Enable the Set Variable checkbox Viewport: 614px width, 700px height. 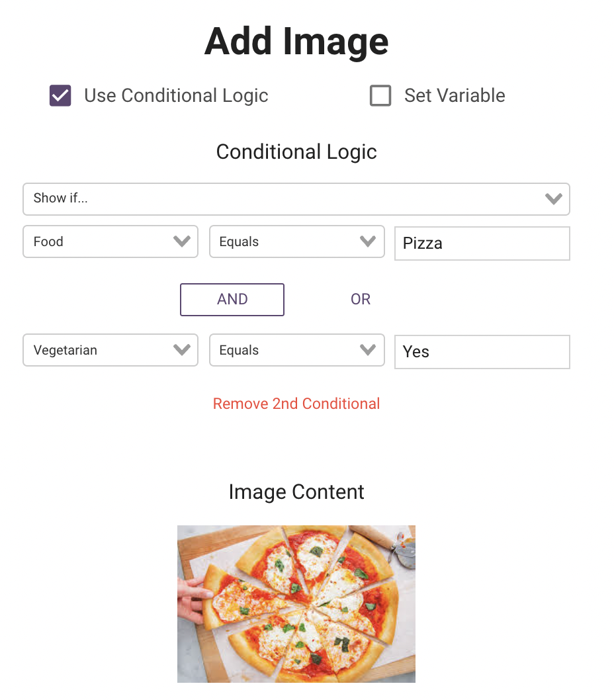(380, 96)
